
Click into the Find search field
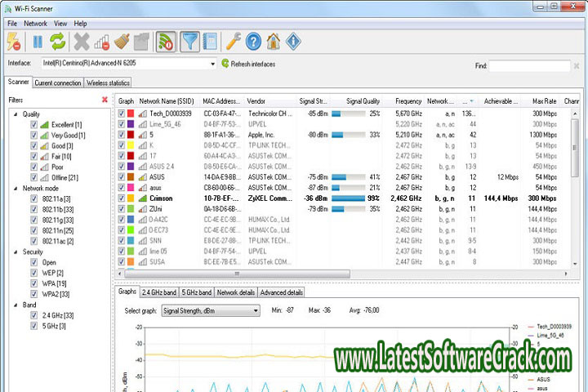529,66
